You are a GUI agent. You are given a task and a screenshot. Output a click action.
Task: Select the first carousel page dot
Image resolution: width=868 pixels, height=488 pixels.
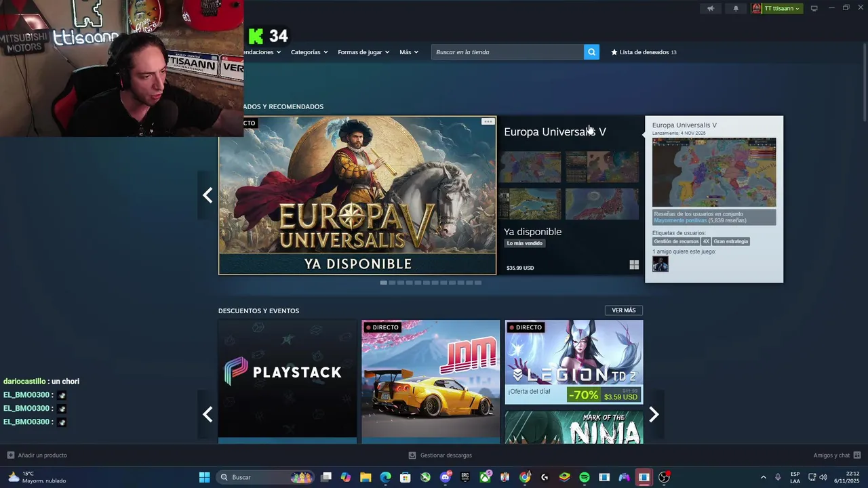pyautogui.click(x=383, y=283)
